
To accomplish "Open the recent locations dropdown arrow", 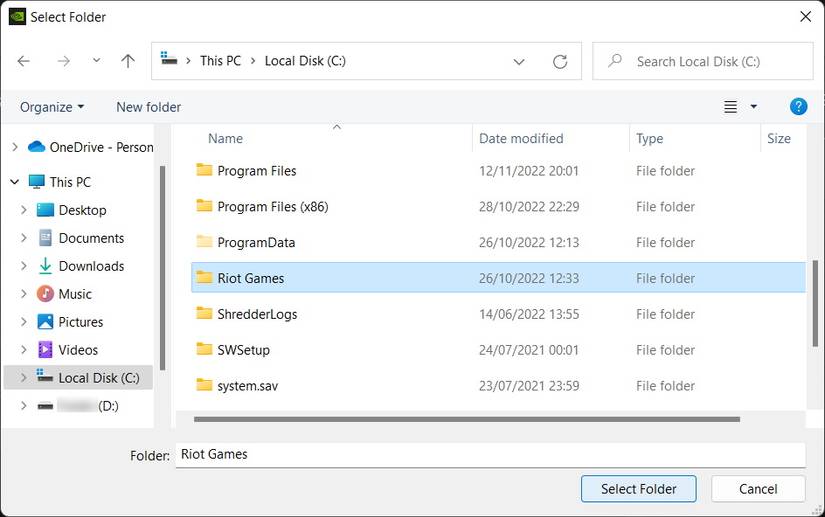I will coord(96,61).
